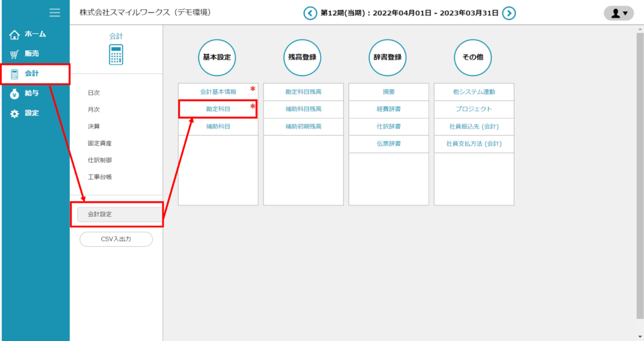Click the scrollbar down arrow
The height and width of the screenshot is (341, 644).
click(640, 337)
